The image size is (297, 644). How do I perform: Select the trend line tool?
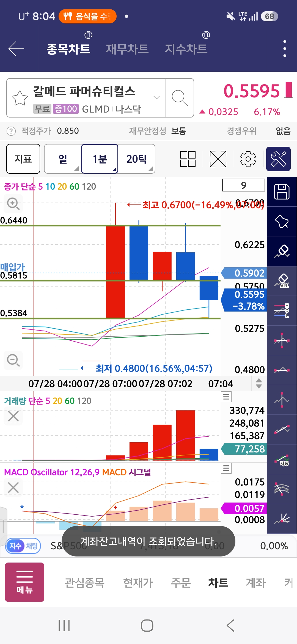pyautogui.click(x=282, y=430)
